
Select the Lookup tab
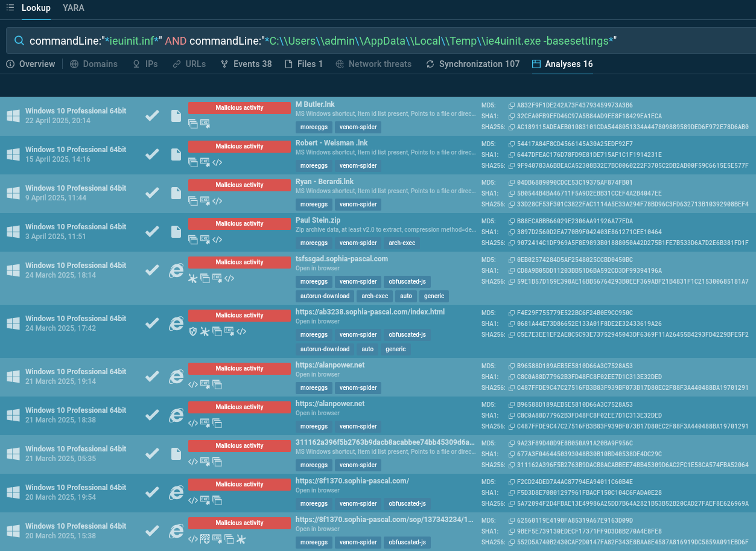(36, 8)
